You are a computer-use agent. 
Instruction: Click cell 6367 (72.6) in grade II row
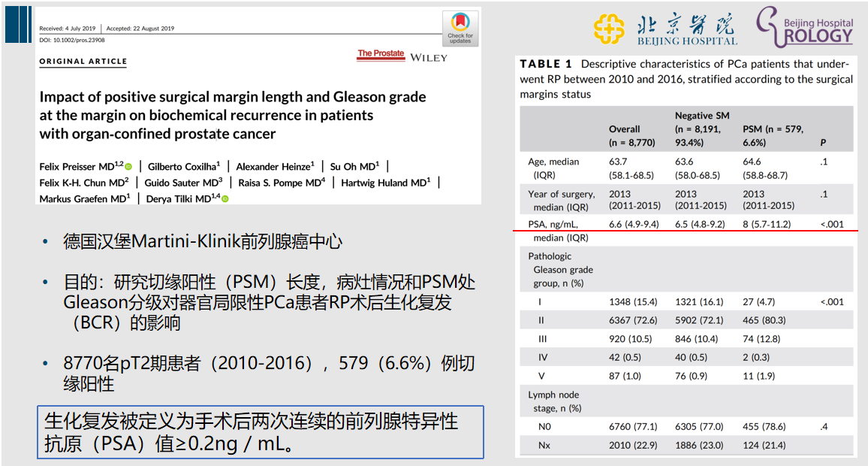[x=633, y=320]
